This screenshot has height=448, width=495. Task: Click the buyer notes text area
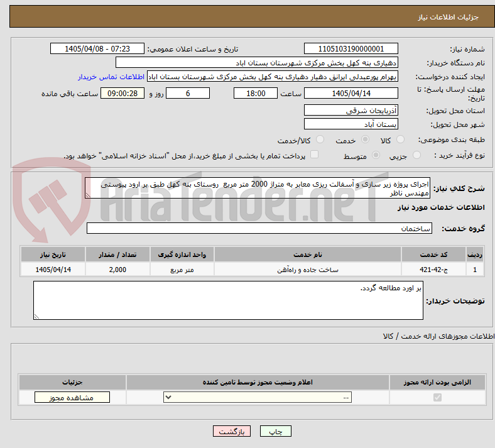tap(228, 300)
